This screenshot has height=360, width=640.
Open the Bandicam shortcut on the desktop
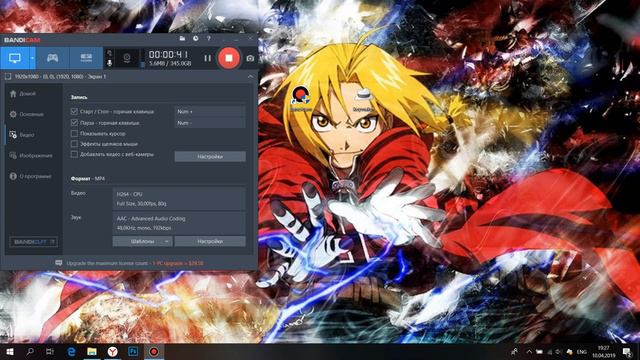[x=301, y=99]
